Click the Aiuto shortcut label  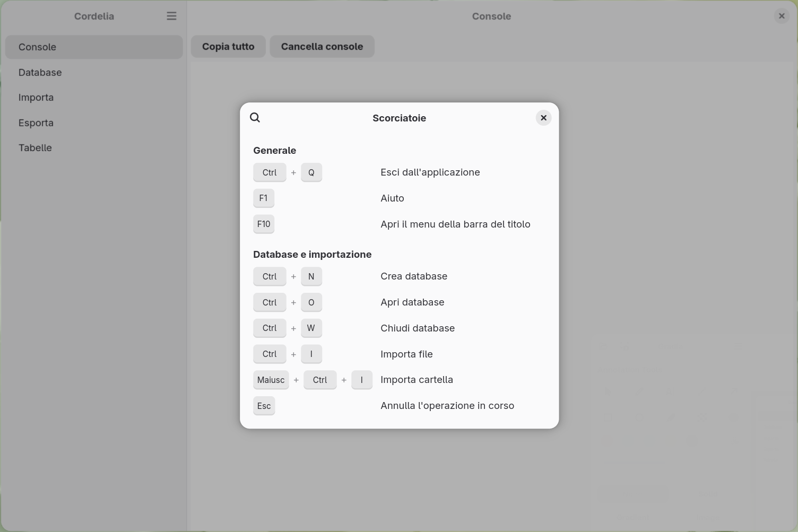(392, 198)
